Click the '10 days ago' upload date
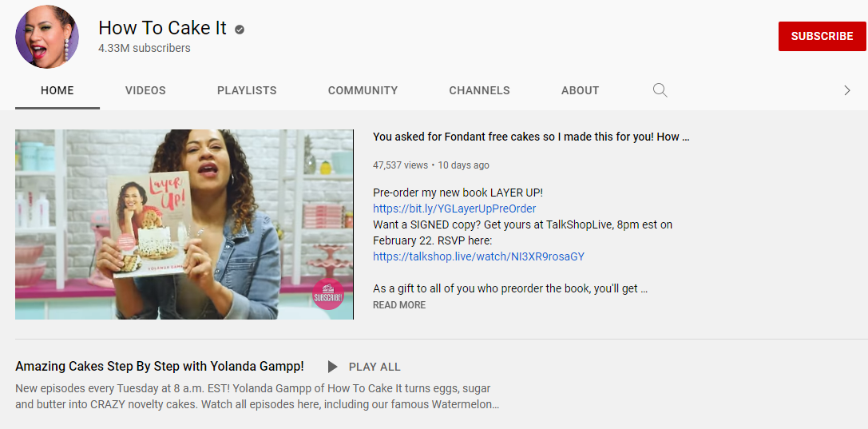The height and width of the screenshot is (429, 868). 464,165
